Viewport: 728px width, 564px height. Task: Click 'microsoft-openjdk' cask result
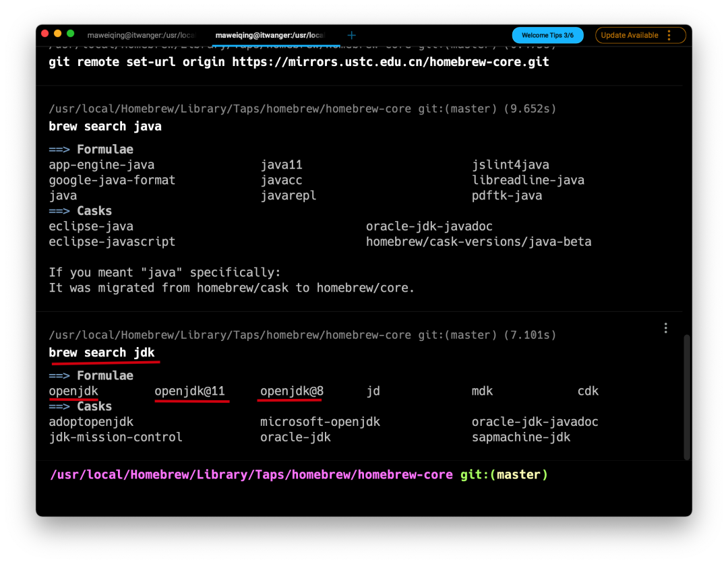pos(320,422)
